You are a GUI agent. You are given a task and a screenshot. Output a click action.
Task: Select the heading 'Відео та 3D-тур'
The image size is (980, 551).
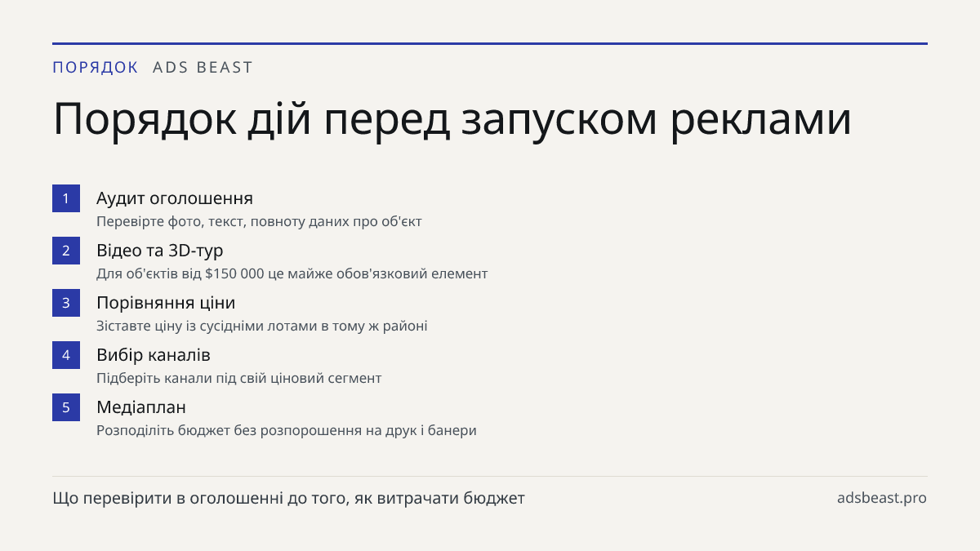(160, 251)
